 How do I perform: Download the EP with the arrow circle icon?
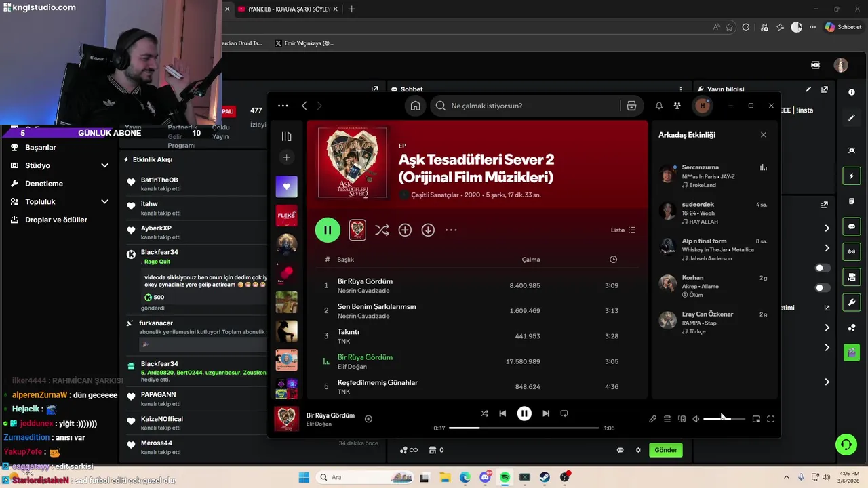click(x=428, y=230)
